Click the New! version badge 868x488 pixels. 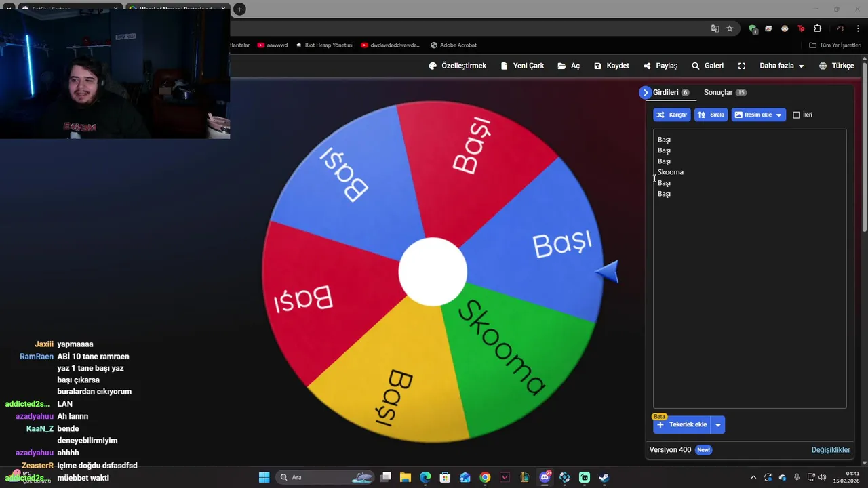[x=704, y=450]
